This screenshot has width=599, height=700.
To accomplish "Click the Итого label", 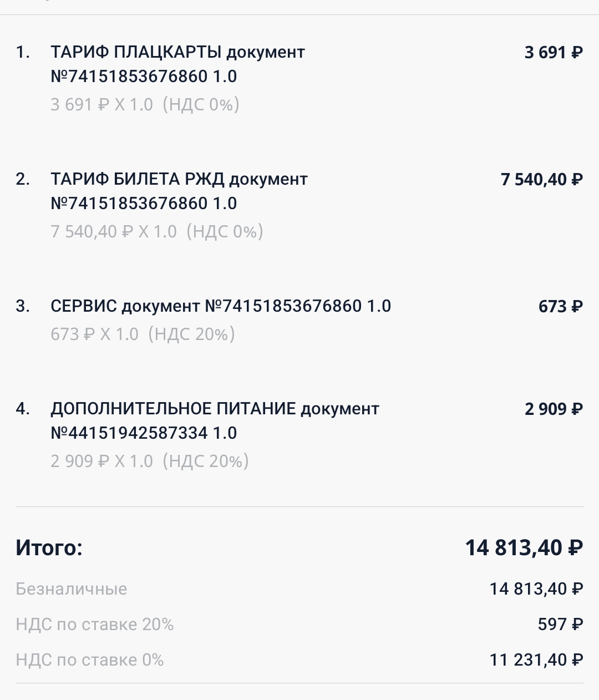I will 49,547.
